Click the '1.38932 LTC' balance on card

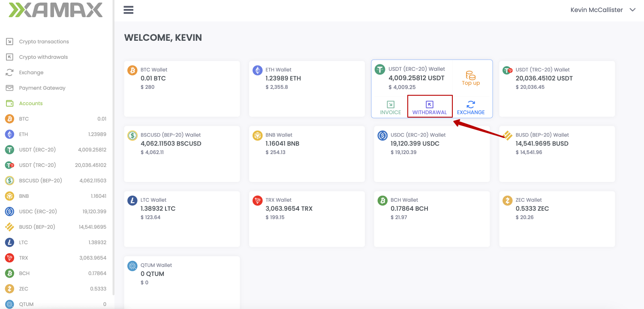(158, 209)
